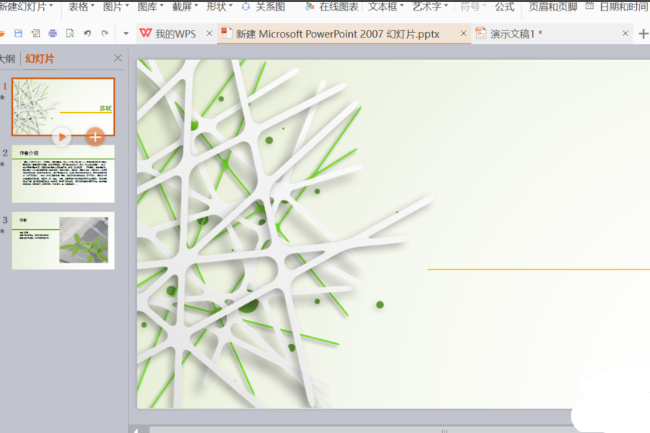Screen dimensions: 650x433
Task: Select the 幻灯片 panel tab
Action: point(40,59)
